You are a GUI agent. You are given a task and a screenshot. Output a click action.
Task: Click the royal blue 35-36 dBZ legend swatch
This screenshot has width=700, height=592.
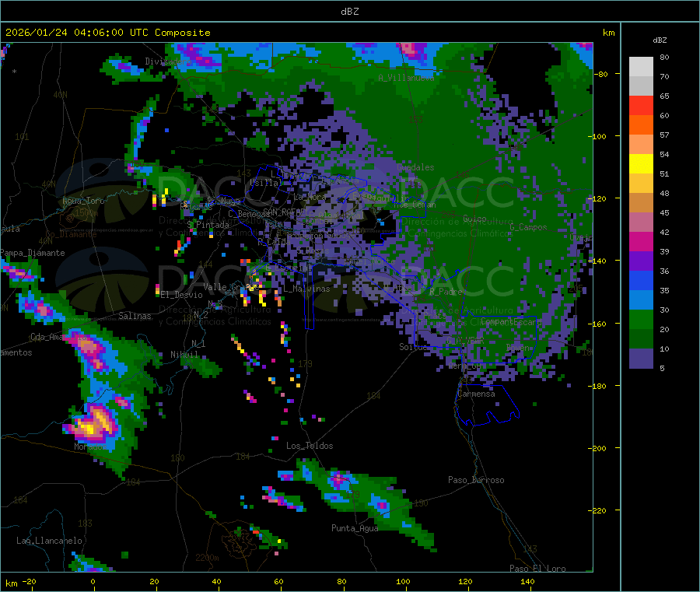pyautogui.click(x=641, y=280)
